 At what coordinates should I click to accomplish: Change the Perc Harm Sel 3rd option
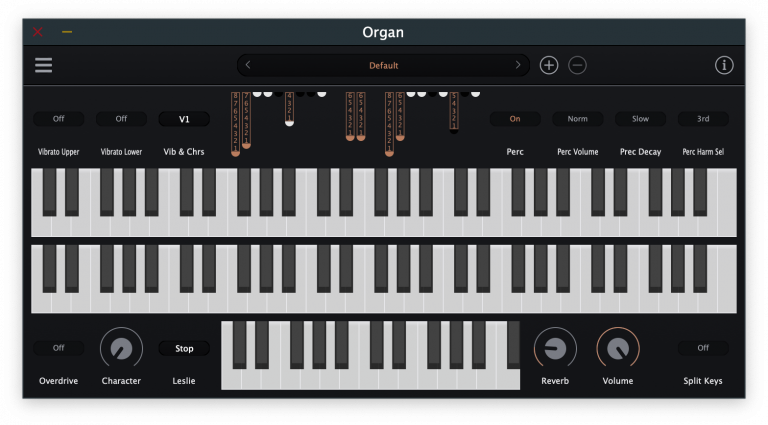703,118
